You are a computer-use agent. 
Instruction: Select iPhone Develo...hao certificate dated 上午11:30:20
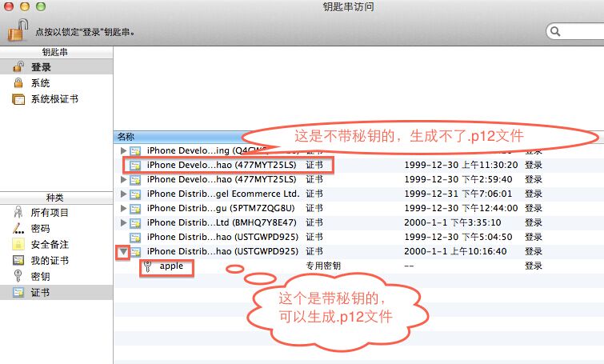(358, 165)
